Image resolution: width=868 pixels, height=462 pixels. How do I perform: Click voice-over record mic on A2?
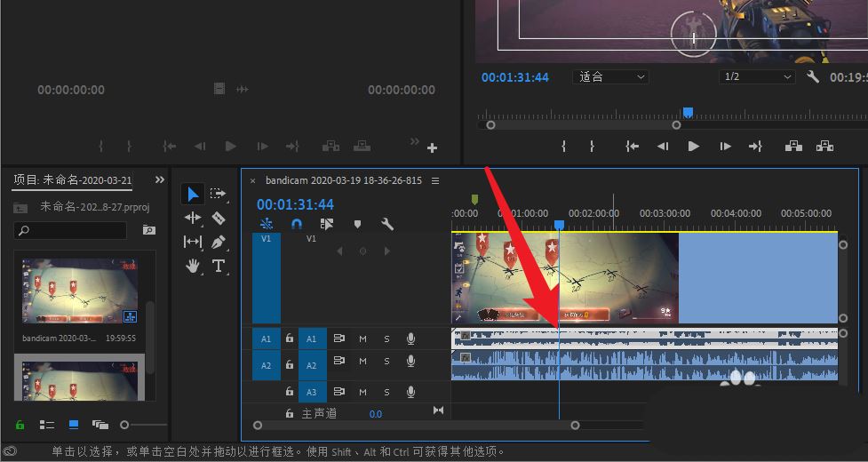pos(410,361)
